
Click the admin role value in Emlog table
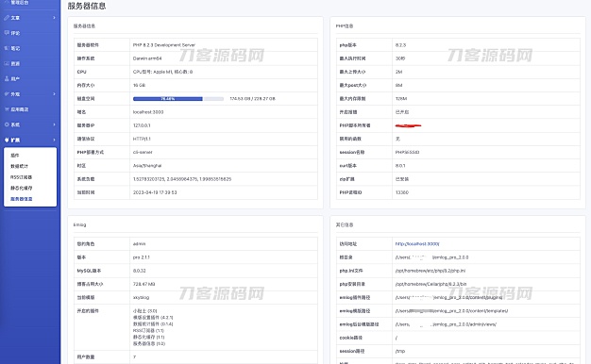[x=139, y=244]
